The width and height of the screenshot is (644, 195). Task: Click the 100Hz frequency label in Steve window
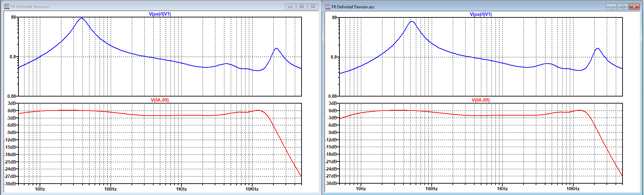pos(110,189)
